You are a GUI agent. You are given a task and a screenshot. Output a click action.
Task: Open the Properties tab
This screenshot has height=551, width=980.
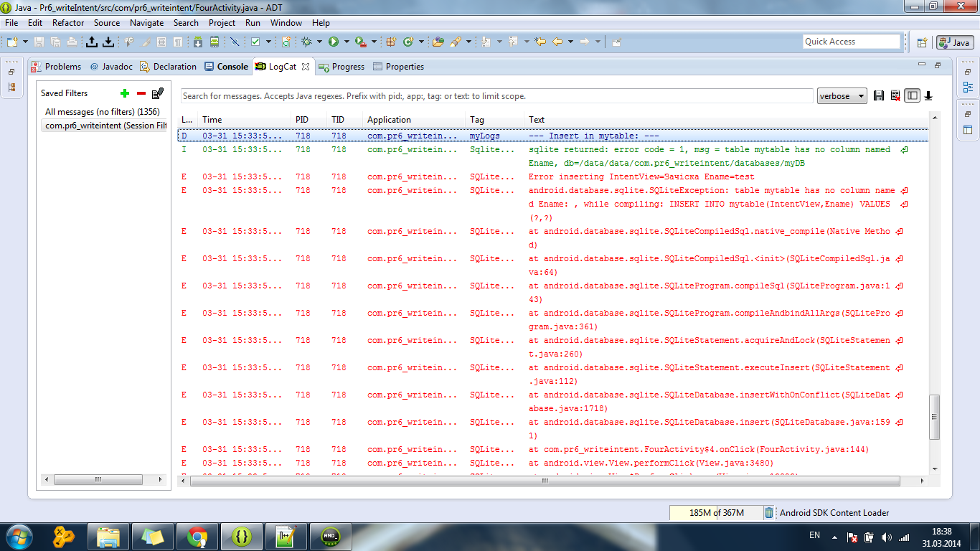coord(398,67)
